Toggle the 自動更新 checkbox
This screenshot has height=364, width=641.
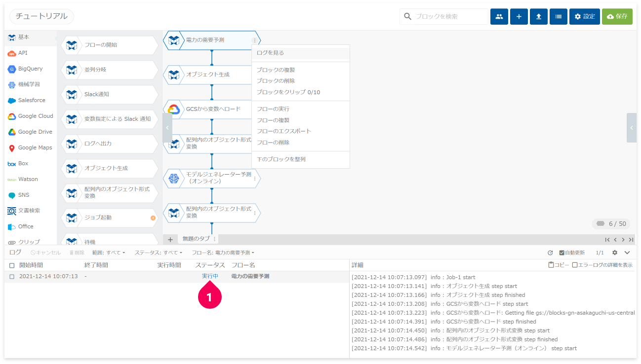[561, 253]
